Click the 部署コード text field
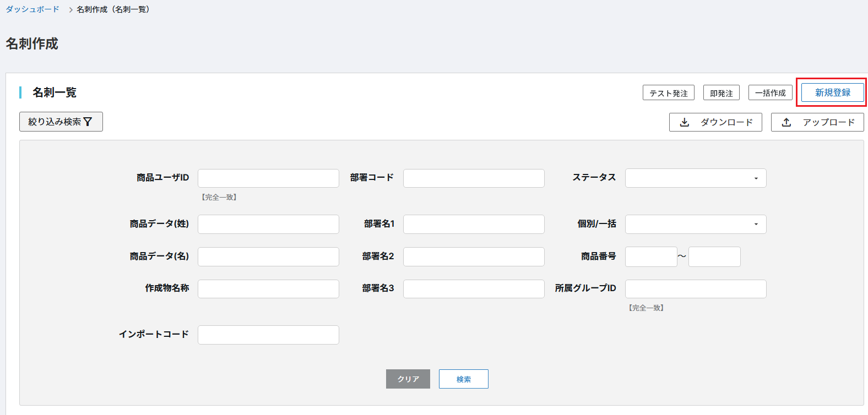This screenshot has width=868, height=415. [474, 178]
